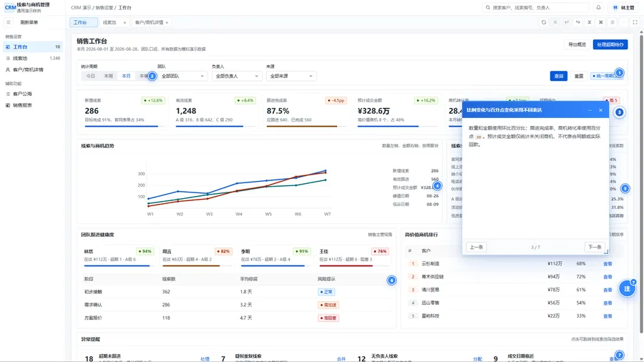Click the 清川贸易 customer name
Image resolution: width=644 pixels, height=362 pixels.
pyautogui.click(x=431, y=290)
